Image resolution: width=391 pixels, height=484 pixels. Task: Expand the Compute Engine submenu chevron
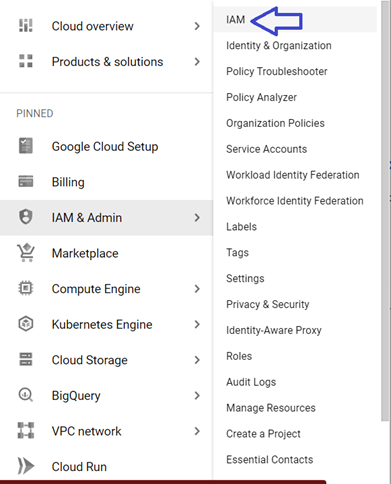pos(197,289)
